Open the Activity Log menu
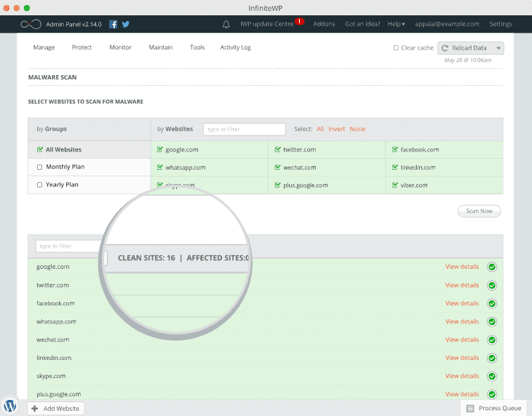The image size is (532, 416). [x=235, y=47]
